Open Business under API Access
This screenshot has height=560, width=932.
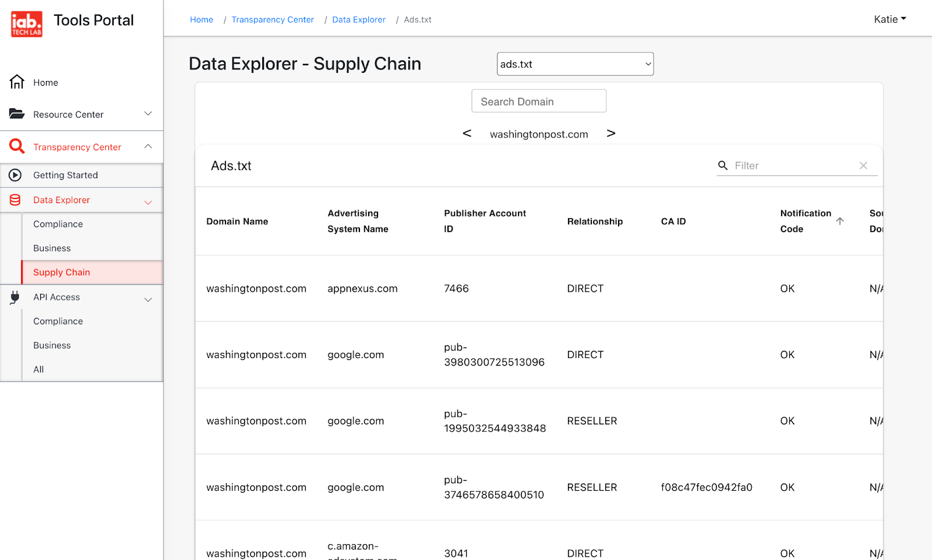(52, 345)
